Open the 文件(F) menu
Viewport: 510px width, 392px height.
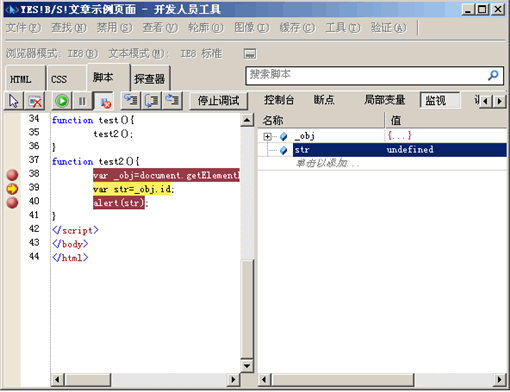tap(23, 28)
